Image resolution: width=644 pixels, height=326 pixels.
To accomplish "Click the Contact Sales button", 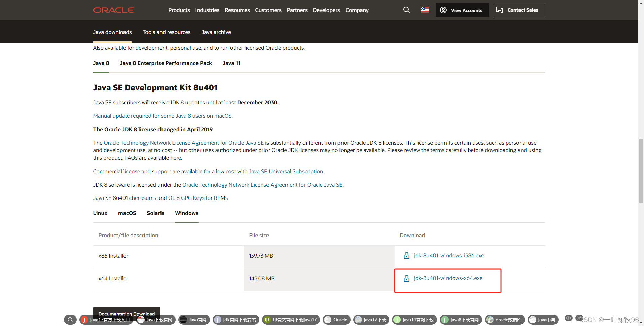I will coord(519,10).
